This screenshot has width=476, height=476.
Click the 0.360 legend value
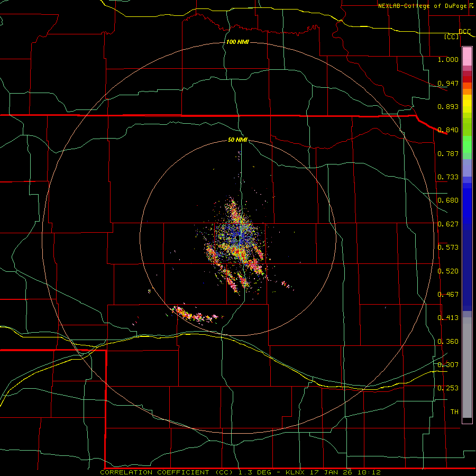point(448,342)
